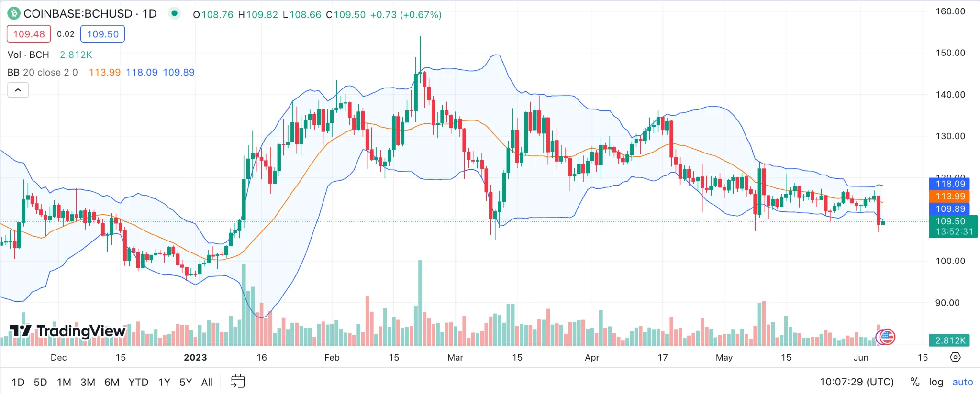Click the Vol · BCH indicator label

click(28, 55)
